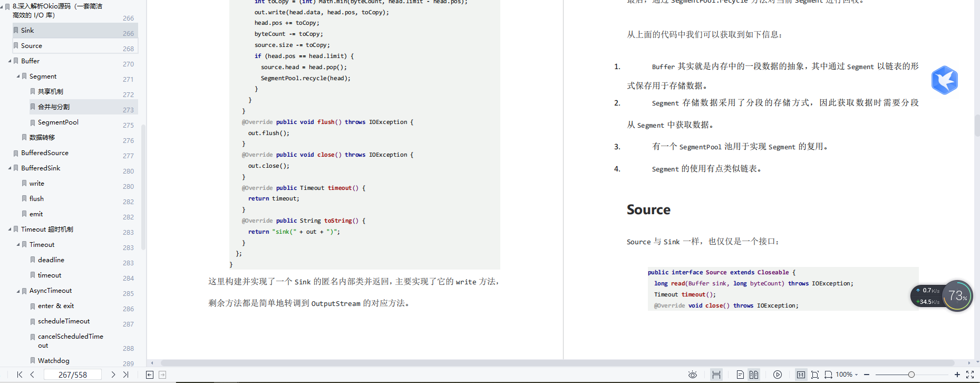Enter full screen mode
The height and width of the screenshot is (383, 980).
(970, 375)
